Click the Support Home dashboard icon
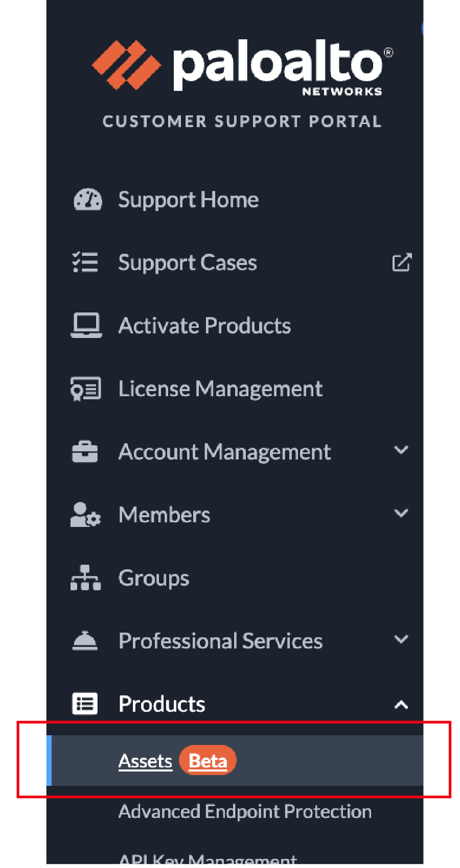The height and width of the screenshot is (868, 460). pos(87,200)
